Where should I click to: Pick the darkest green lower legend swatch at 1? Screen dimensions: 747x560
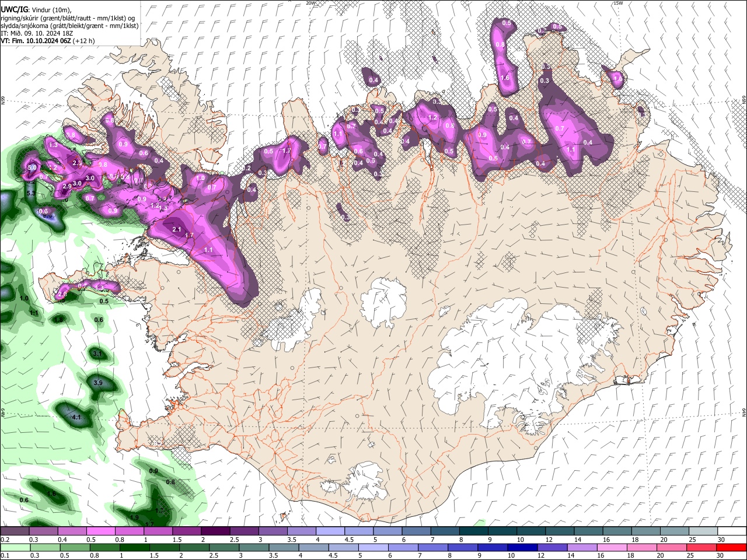point(134,548)
